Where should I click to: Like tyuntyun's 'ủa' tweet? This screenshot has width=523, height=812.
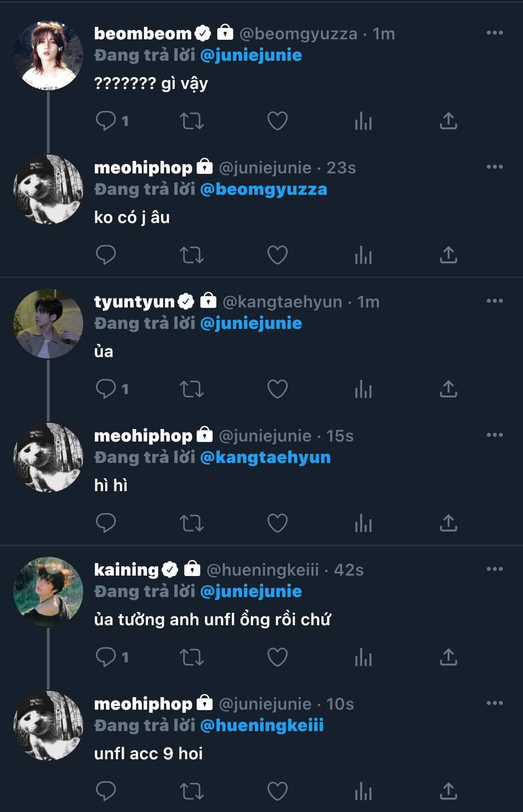277,389
